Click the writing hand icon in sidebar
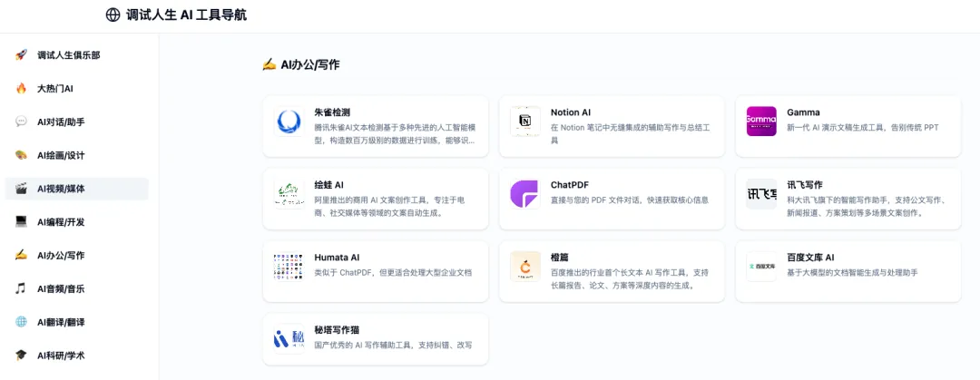 (x=21, y=255)
